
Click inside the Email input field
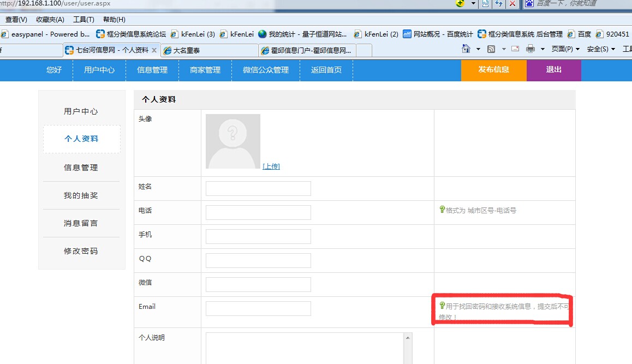click(x=258, y=308)
